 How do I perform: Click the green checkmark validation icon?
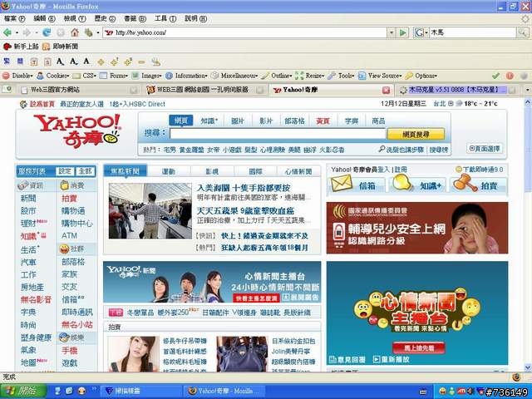[x=495, y=76]
